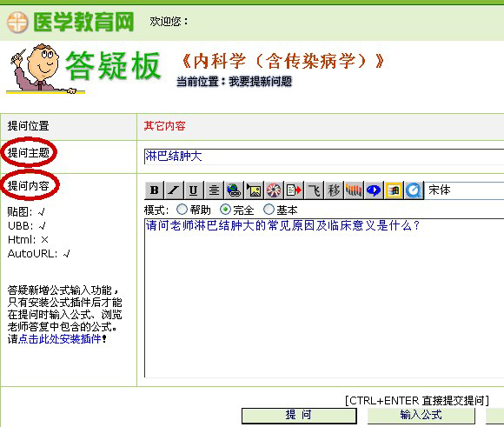Insert Windows Media video icon
Screen dimensions: 504x427
[x=394, y=190]
